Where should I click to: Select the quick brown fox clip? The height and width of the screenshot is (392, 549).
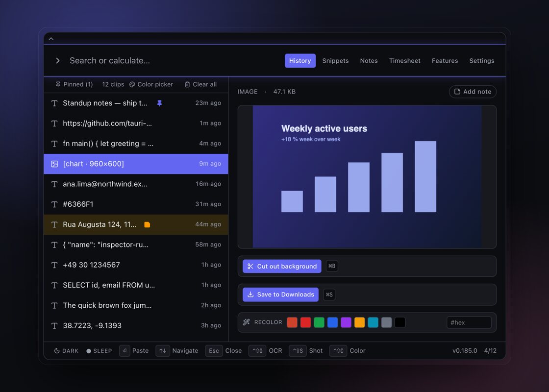coord(136,306)
